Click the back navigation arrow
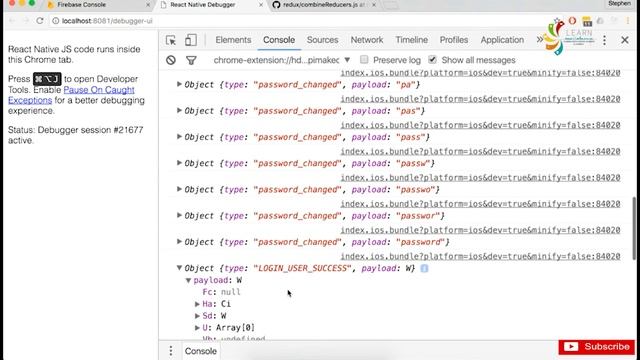The height and width of the screenshot is (360, 640). pos(12,21)
